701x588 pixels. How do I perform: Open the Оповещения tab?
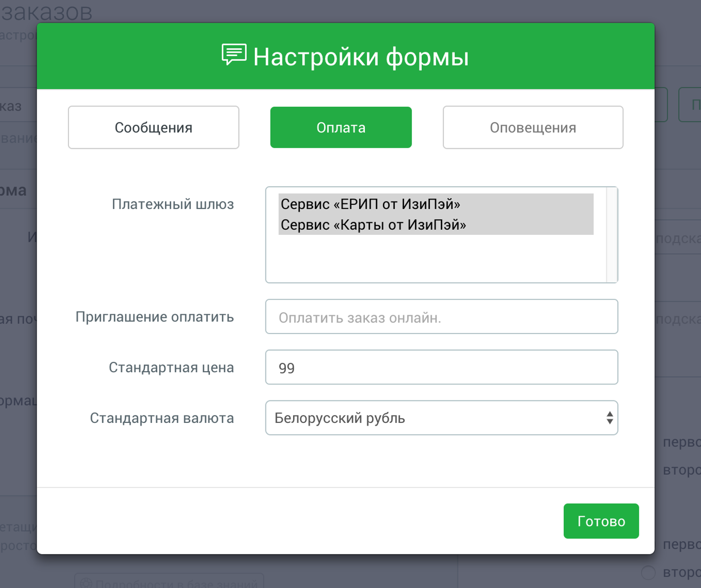click(533, 127)
